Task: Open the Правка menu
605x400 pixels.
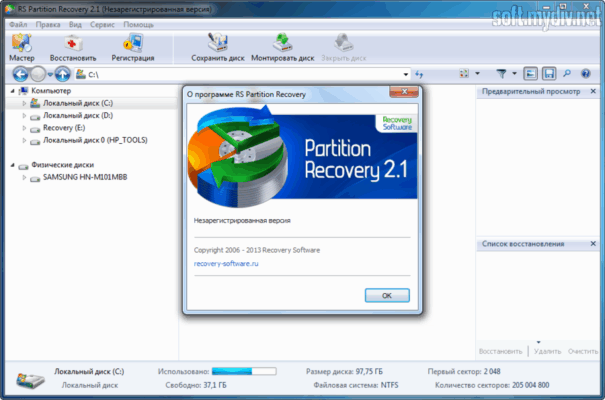Action: [x=48, y=25]
